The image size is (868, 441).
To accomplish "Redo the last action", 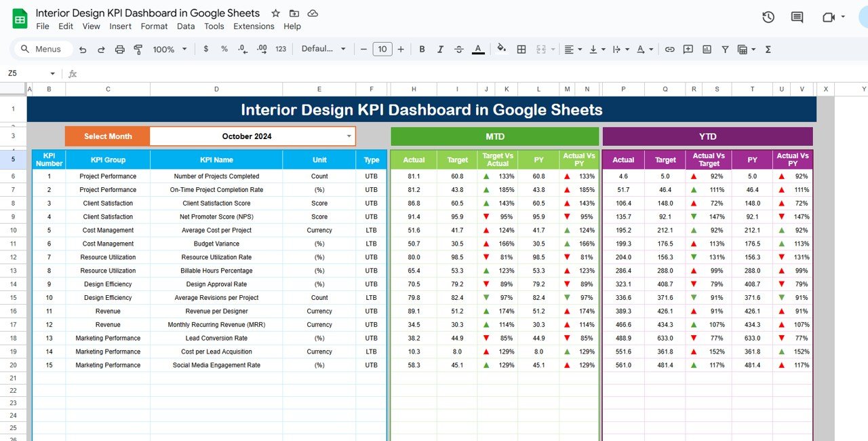I will pyautogui.click(x=101, y=50).
